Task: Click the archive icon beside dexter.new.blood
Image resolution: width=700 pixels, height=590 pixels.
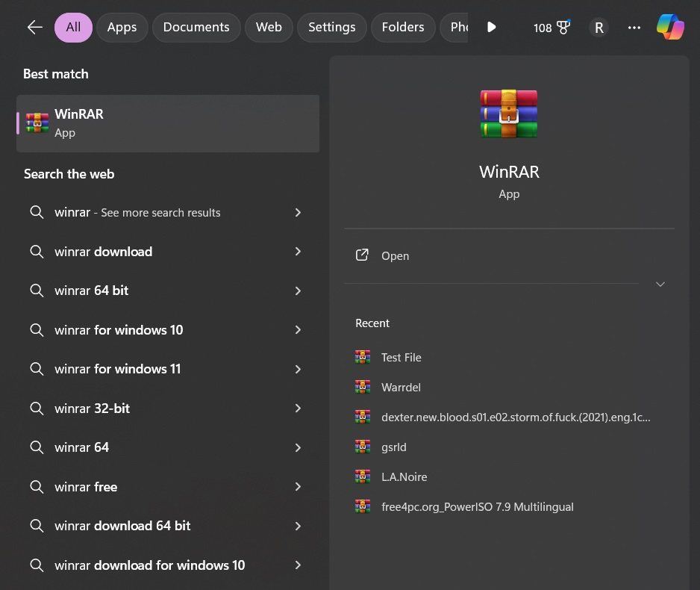Action: pyautogui.click(x=363, y=417)
